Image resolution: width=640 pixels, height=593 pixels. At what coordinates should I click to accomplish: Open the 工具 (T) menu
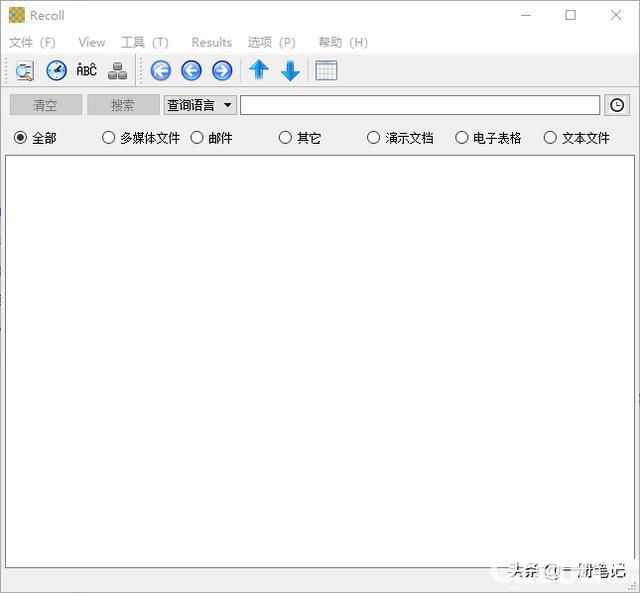tap(144, 42)
